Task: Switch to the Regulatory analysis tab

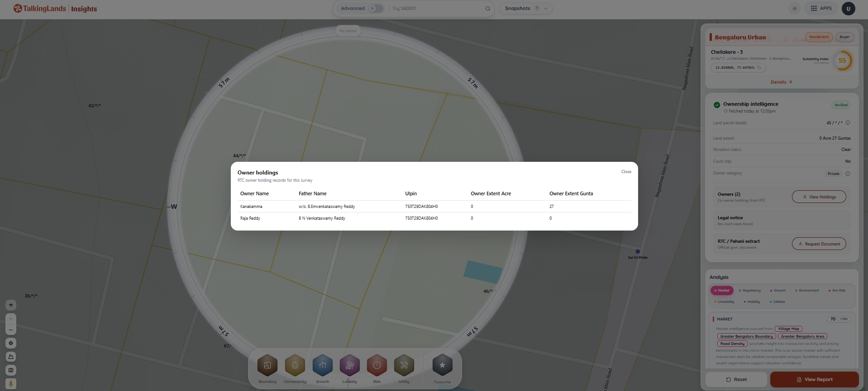Action: tap(750, 291)
